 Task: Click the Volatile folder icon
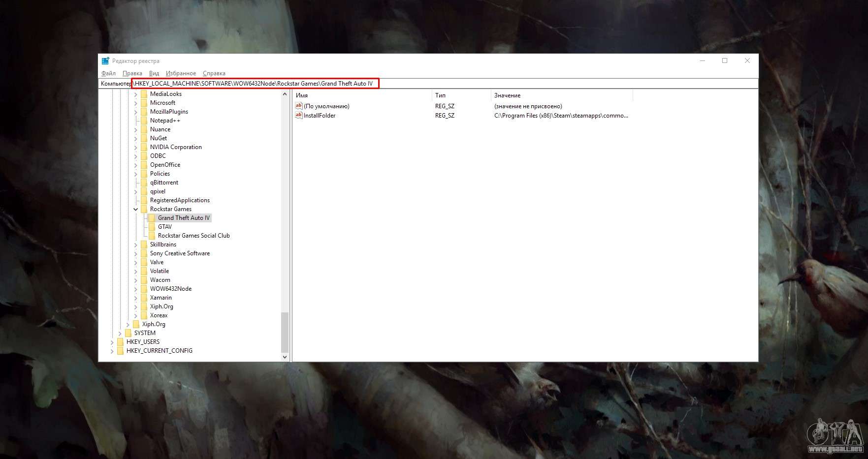click(144, 271)
